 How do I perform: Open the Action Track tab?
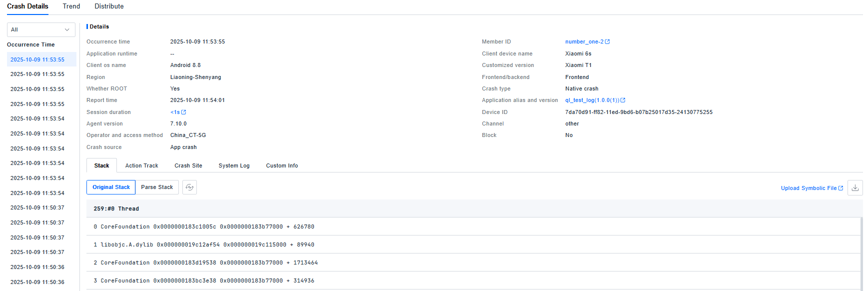tap(141, 166)
